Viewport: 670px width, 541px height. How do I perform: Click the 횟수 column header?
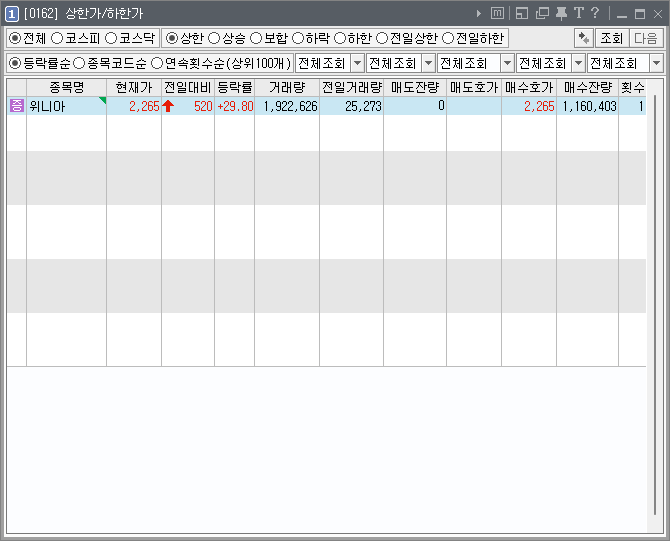click(632, 88)
